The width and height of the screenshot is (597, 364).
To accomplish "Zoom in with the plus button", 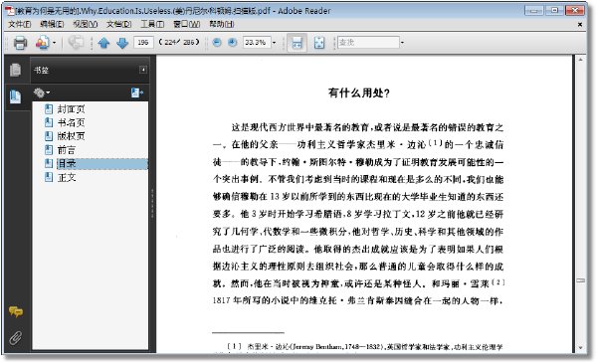I will coord(232,42).
